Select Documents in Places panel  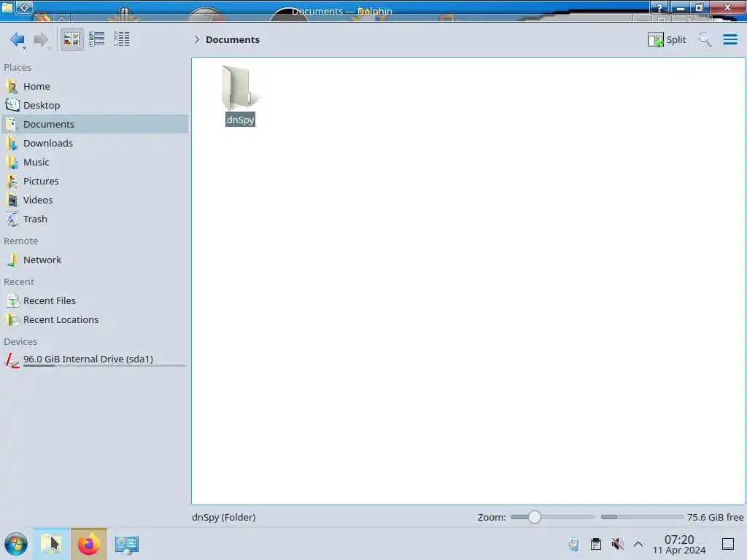pyautogui.click(x=94, y=124)
